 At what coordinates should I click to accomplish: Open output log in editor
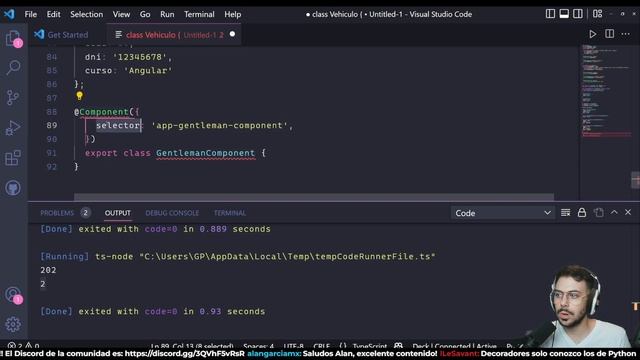click(x=598, y=213)
